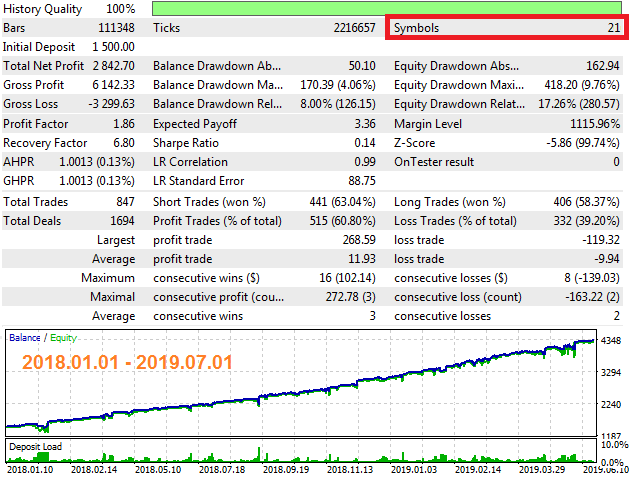Click the green History Quality progress bar
The height and width of the screenshot is (480, 640).
pos(387,8)
